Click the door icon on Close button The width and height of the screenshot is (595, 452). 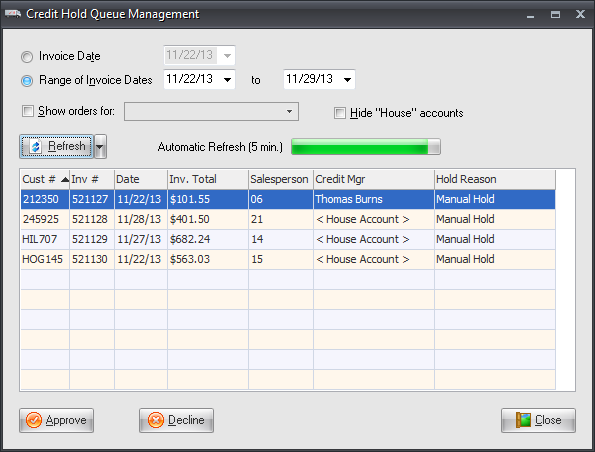523,420
